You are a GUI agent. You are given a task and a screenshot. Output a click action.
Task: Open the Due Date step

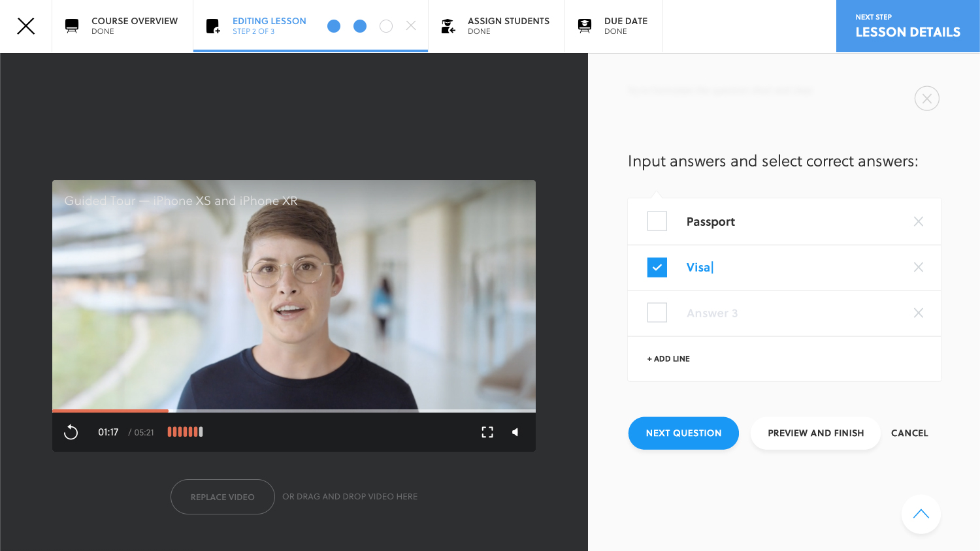click(613, 26)
